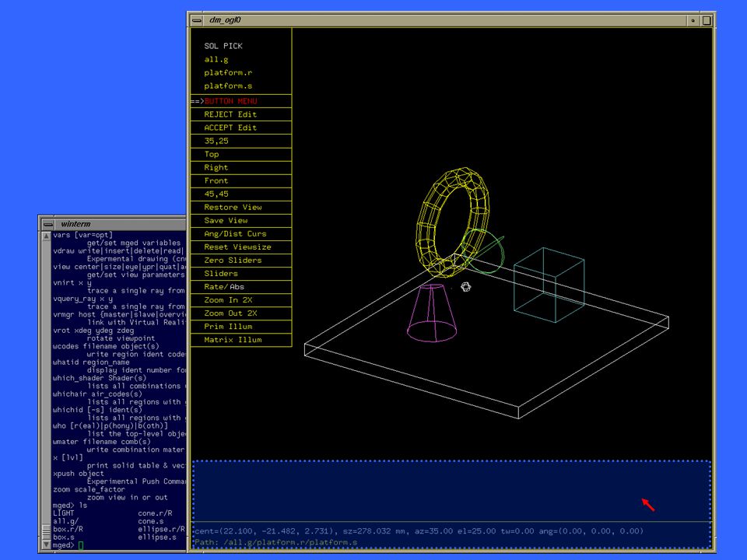Click Zoom In 2X
The image size is (747, 560).
241,300
